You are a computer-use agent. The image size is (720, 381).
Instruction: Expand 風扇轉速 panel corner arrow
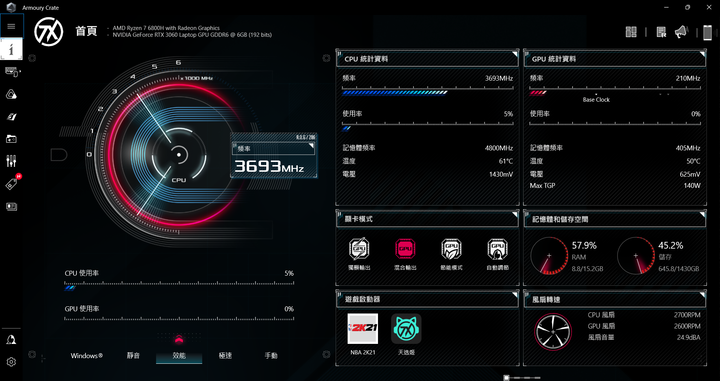[703, 294]
